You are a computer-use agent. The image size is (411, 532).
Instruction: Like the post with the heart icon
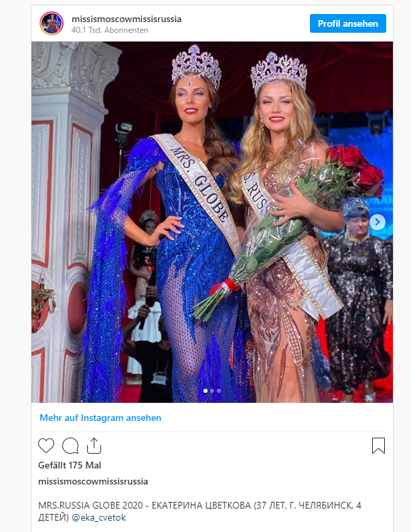point(46,446)
